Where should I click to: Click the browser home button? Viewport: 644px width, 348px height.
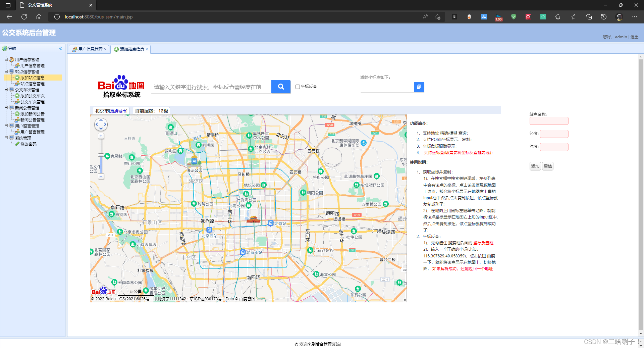(x=39, y=17)
